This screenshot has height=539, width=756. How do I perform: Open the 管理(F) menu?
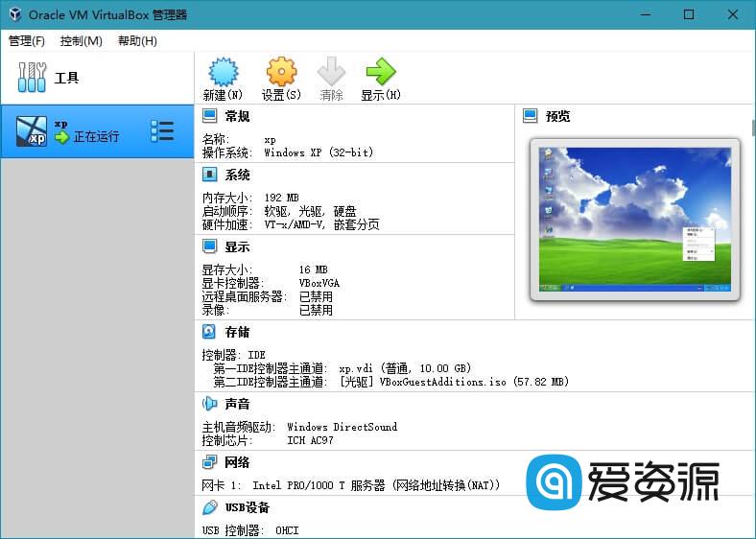[27, 41]
